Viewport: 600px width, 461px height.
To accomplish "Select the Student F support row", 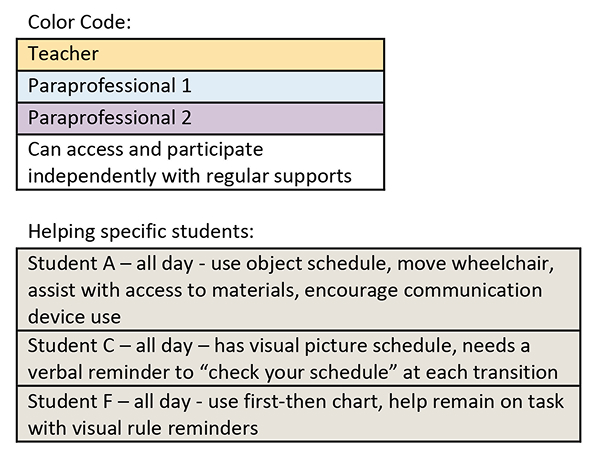I will (298, 414).
